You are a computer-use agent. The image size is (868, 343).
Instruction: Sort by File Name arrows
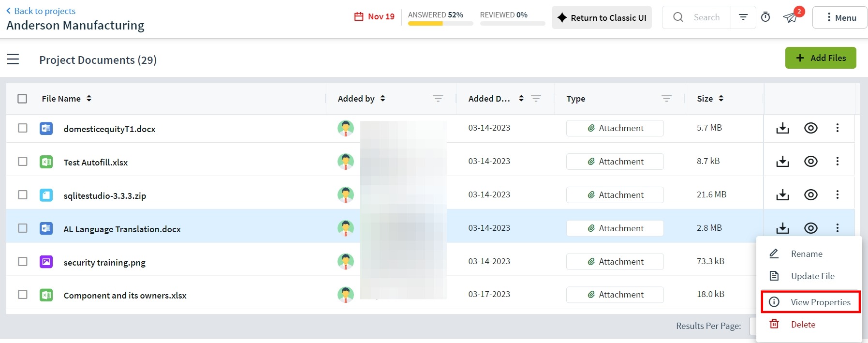coord(89,98)
